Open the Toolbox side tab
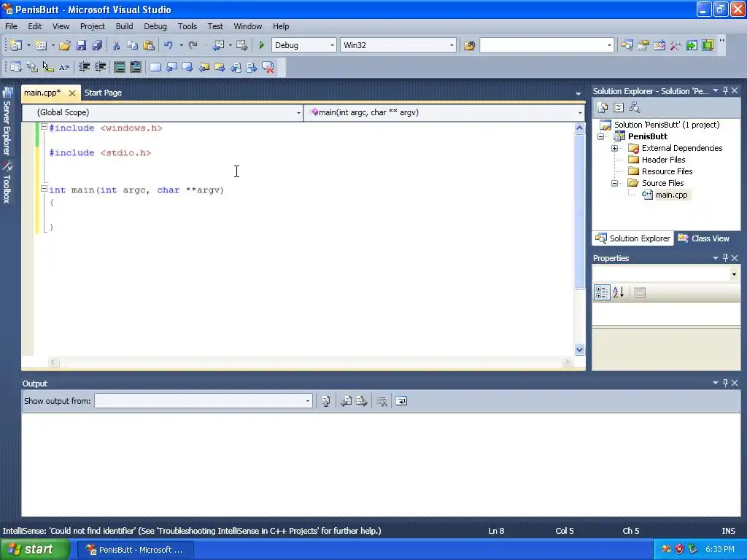The image size is (747, 560). click(7, 183)
